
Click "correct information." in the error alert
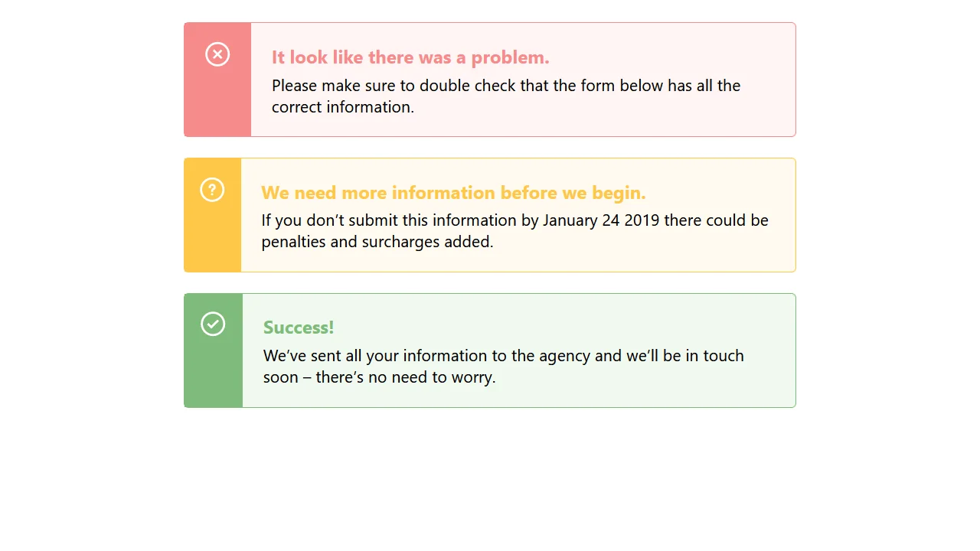tap(343, 107)
